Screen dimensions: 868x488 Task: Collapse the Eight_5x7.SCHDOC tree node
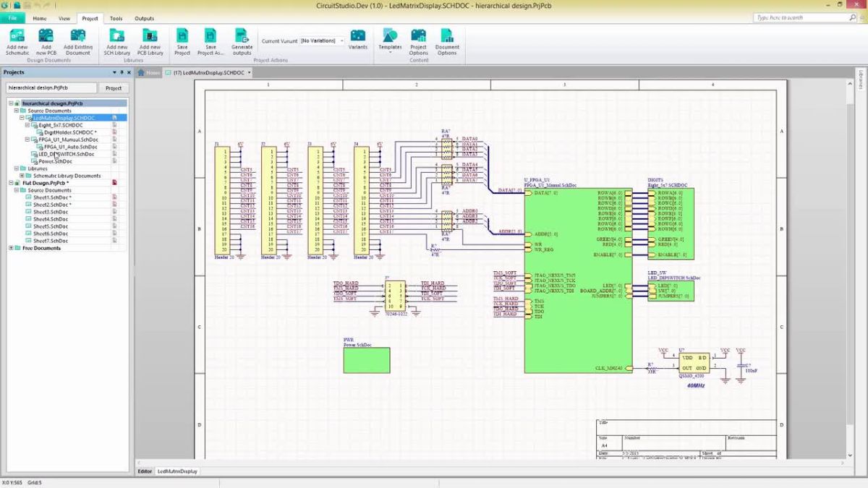point(27,124)
